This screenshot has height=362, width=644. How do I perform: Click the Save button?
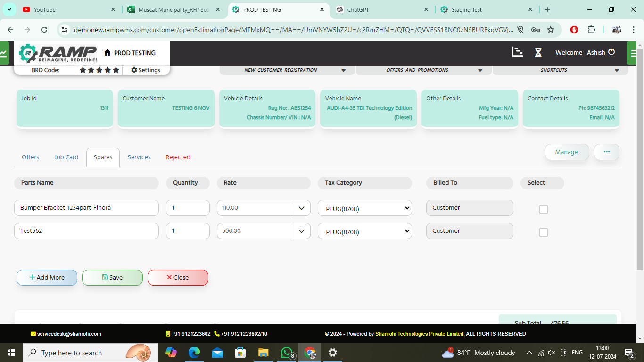coord(112,278)
